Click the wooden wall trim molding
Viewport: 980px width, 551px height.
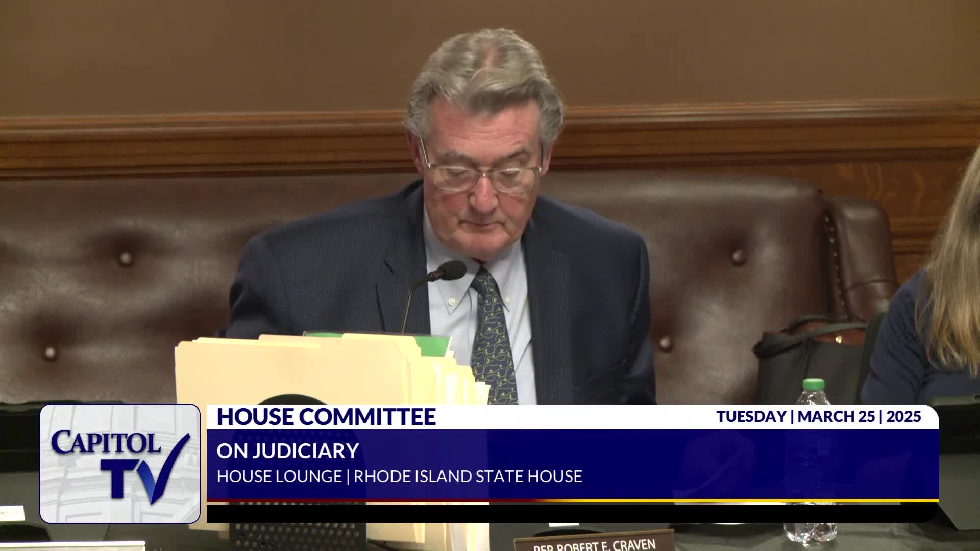(204, 145)
